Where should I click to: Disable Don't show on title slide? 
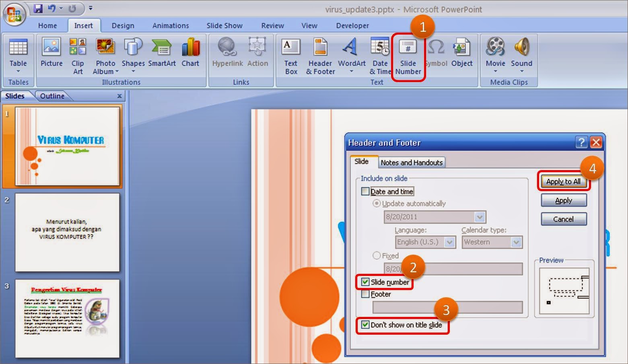(x=365, y=325)
